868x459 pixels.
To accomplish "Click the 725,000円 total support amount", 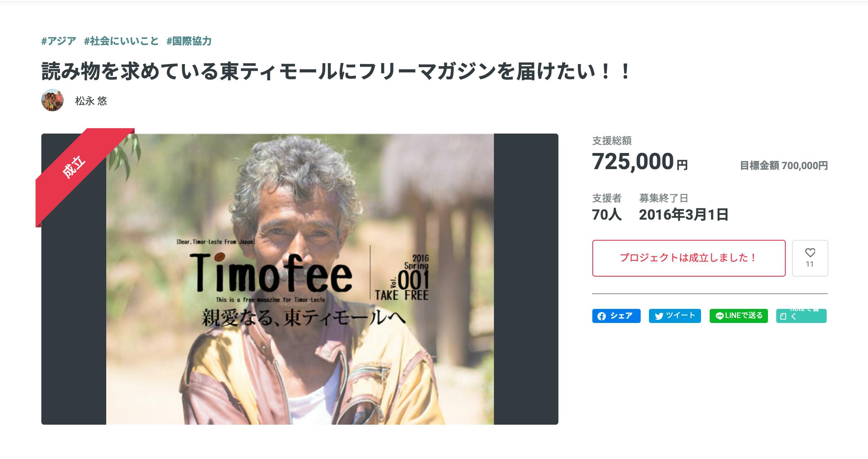I will pos(640,162).
